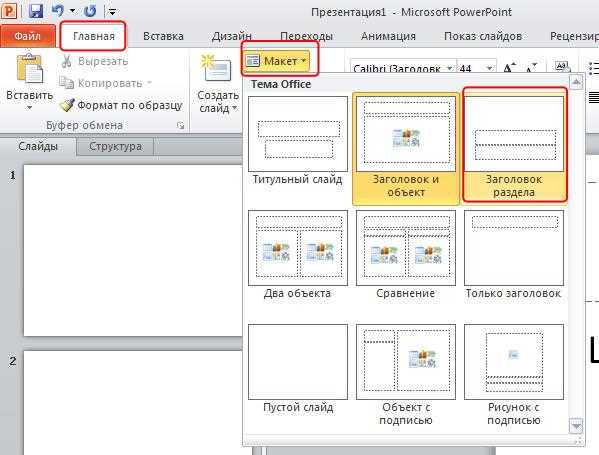Image resolution: width=599 pixels, height=455 pixels.
Task: Click Копировать in the clipboard group
Action: [x=101, y=83]
